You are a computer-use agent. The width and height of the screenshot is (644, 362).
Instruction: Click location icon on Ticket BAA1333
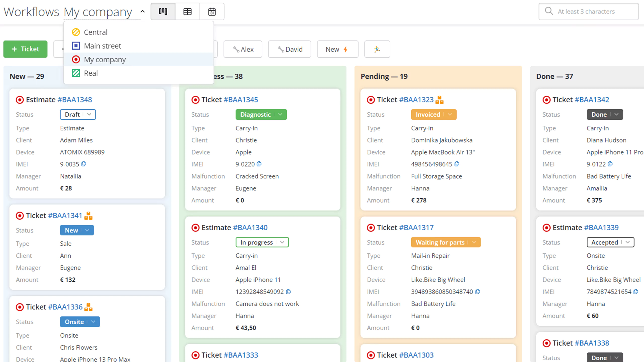click(x=195, y=355)
